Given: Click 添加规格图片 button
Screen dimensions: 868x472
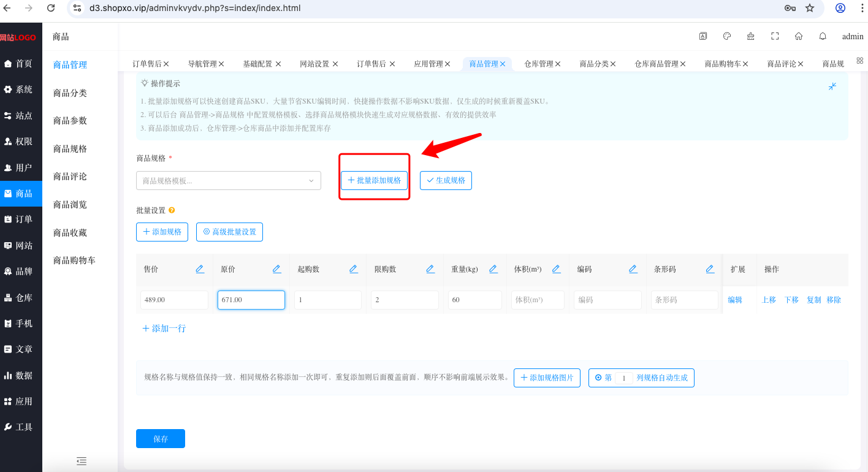Looking at the screenshot, I should [x=547, y=378].
